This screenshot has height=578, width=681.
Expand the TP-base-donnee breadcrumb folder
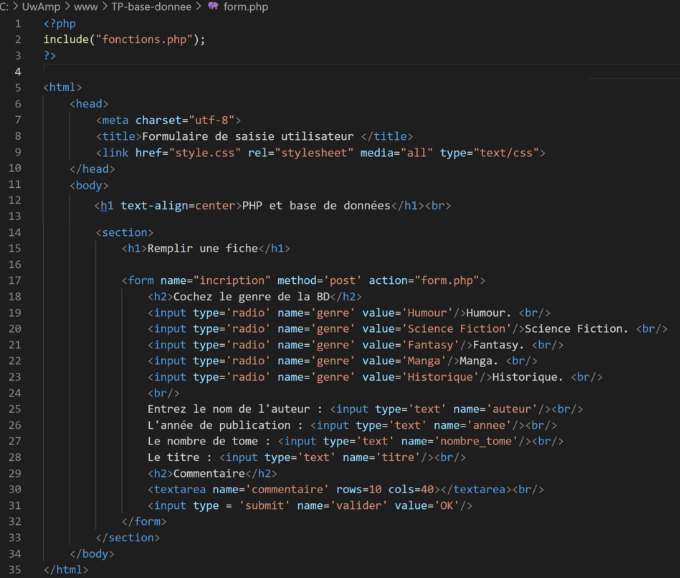(152, 7)
